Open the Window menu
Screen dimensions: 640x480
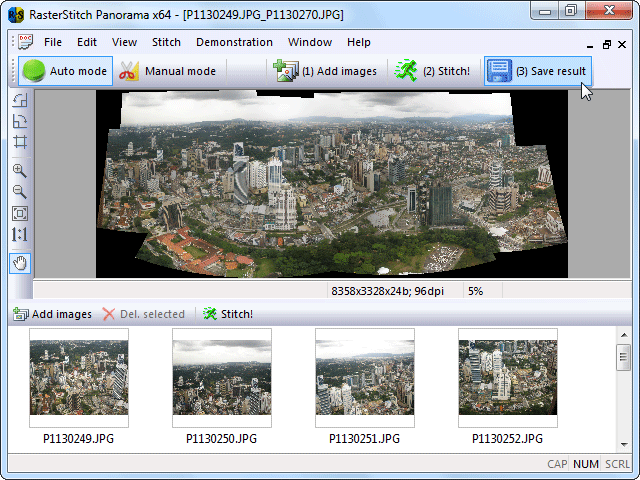tap(310, 43)
